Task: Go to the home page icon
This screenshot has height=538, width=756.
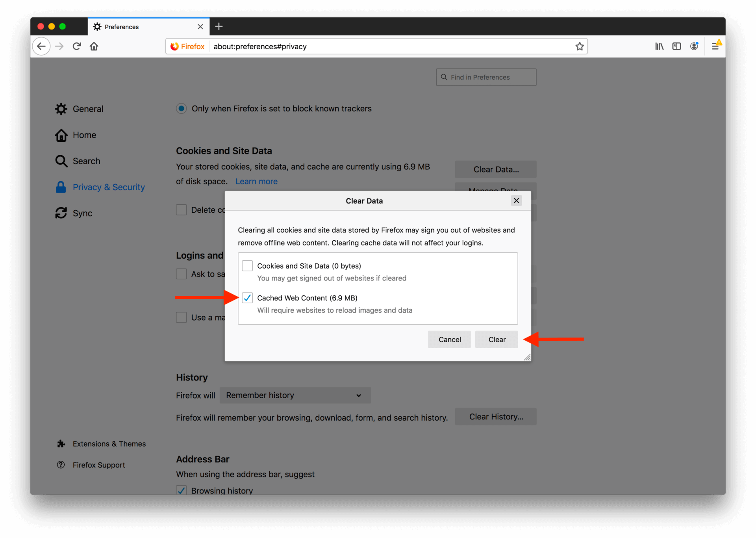Action: (94, 46)
